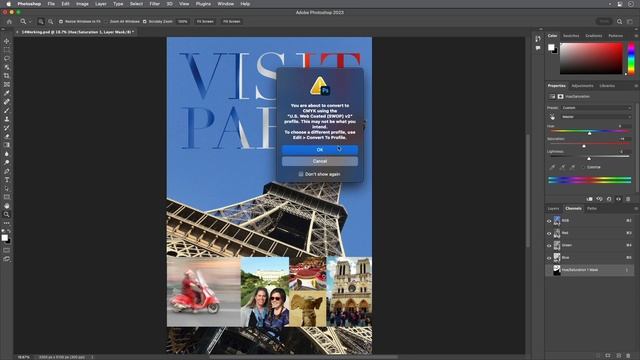Click the targeted adjustment hand icon
The height and width of the screenshot is (360, 640).
[x=552, y=117]
